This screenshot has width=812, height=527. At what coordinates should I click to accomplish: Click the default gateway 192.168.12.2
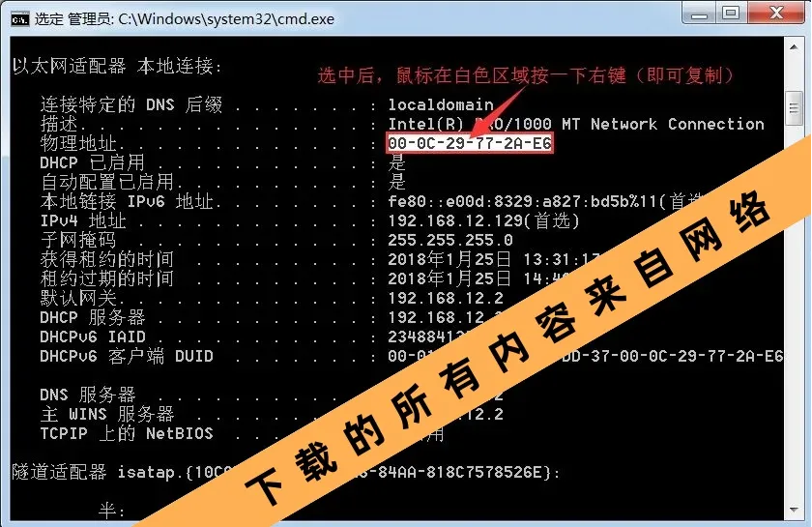[446, 298]
